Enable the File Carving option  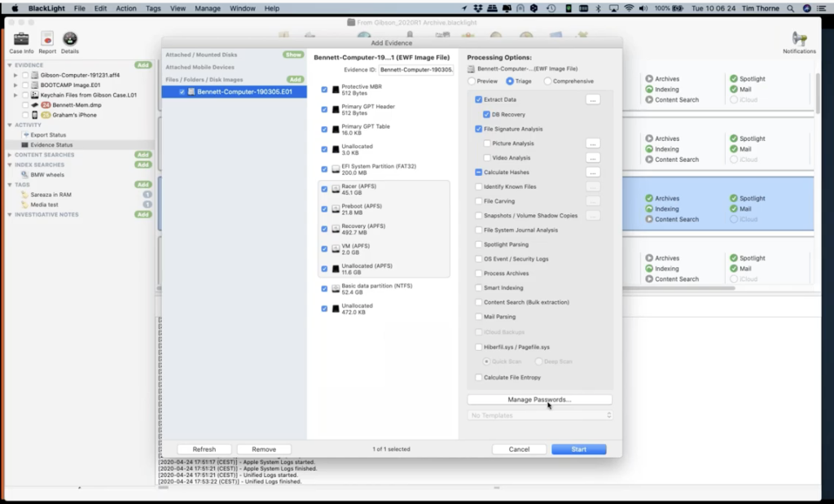click(479, 201)
